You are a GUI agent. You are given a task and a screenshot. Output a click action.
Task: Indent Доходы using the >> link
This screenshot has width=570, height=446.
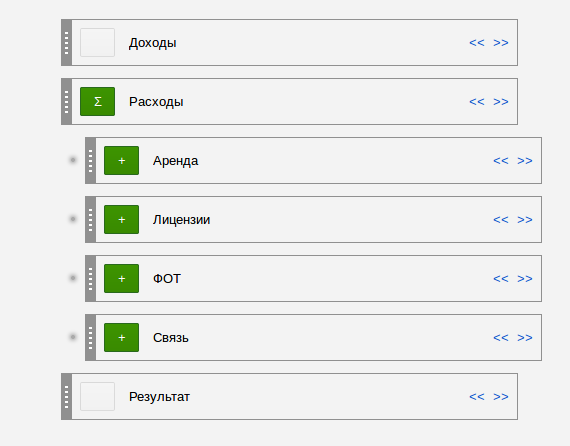pyautogui.click(x=501, y=43)
